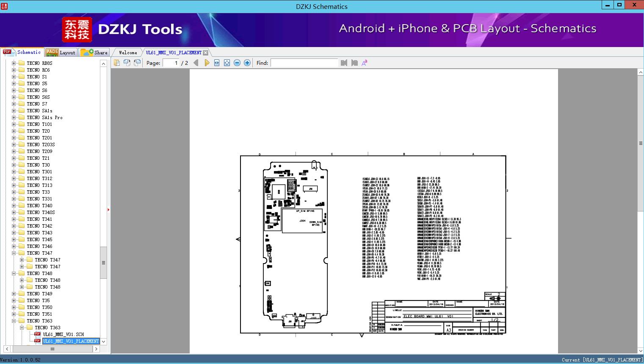Click the TECNO S7 folder icon
644x364 pixels.
[22, 104]
